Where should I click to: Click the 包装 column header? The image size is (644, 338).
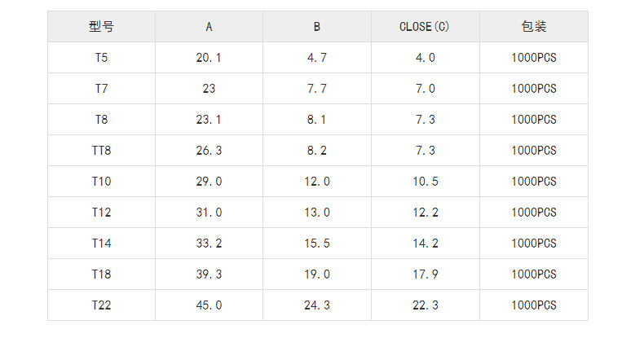pos(533,26)
